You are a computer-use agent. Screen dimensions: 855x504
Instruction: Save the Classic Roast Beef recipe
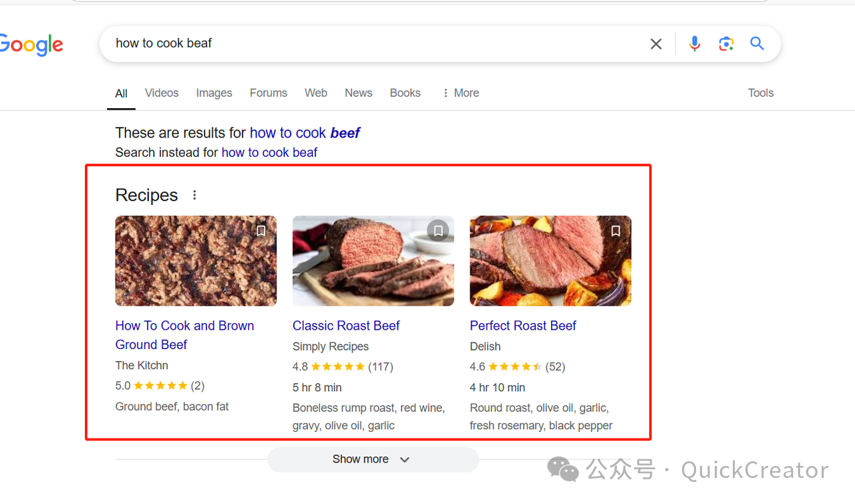coord(438,231)
